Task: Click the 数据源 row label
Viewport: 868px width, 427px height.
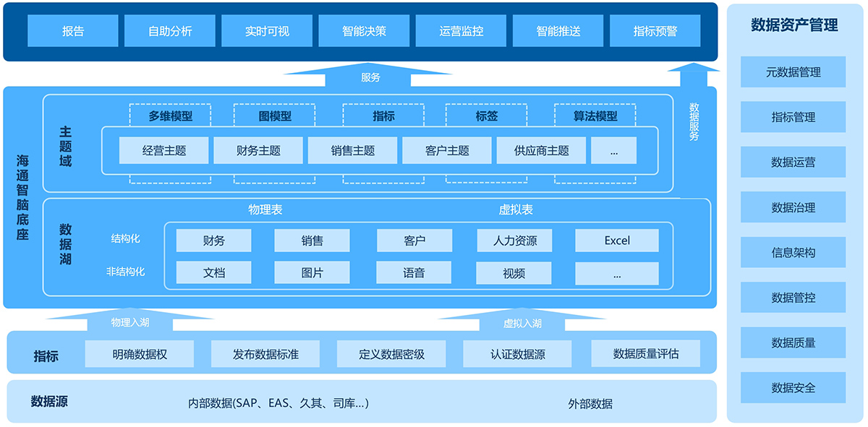Action: point(49,402)
